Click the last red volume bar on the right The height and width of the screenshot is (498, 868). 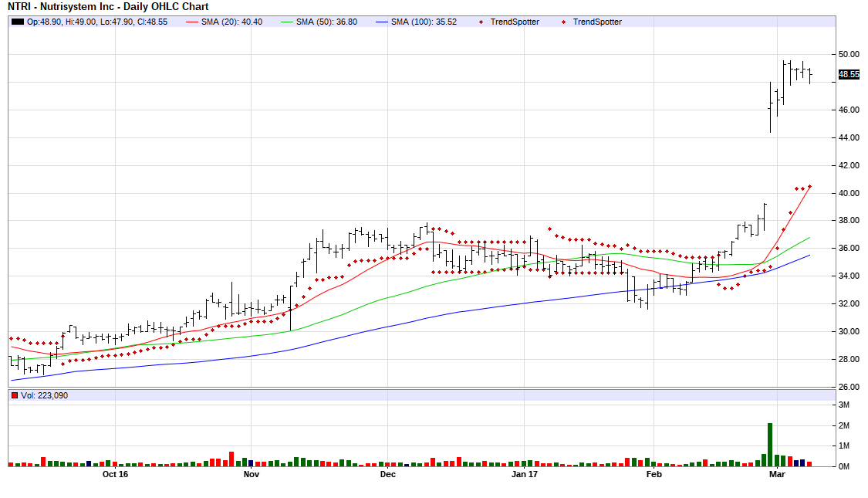point(809,464)
